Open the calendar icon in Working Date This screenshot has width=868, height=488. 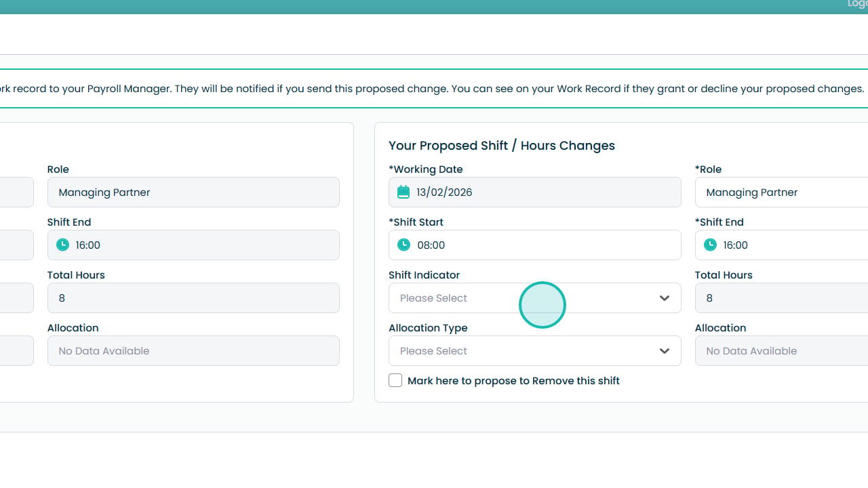[403, 192]
